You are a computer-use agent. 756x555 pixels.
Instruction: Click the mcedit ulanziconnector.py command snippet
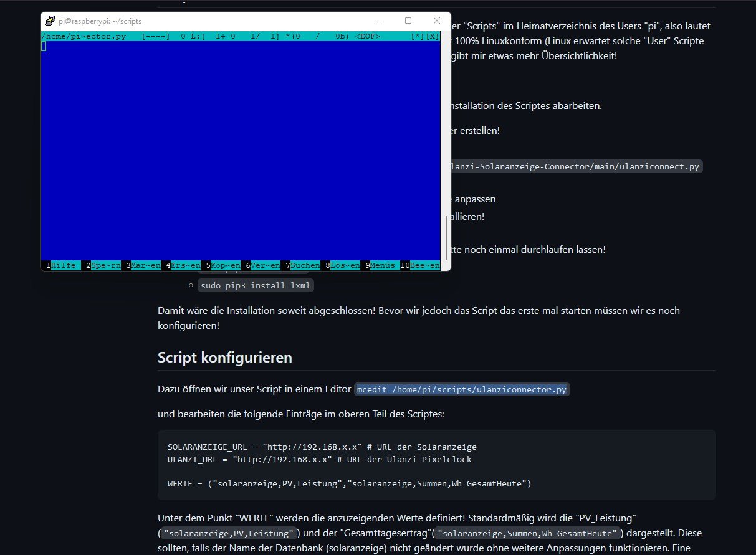coord(462,390)
